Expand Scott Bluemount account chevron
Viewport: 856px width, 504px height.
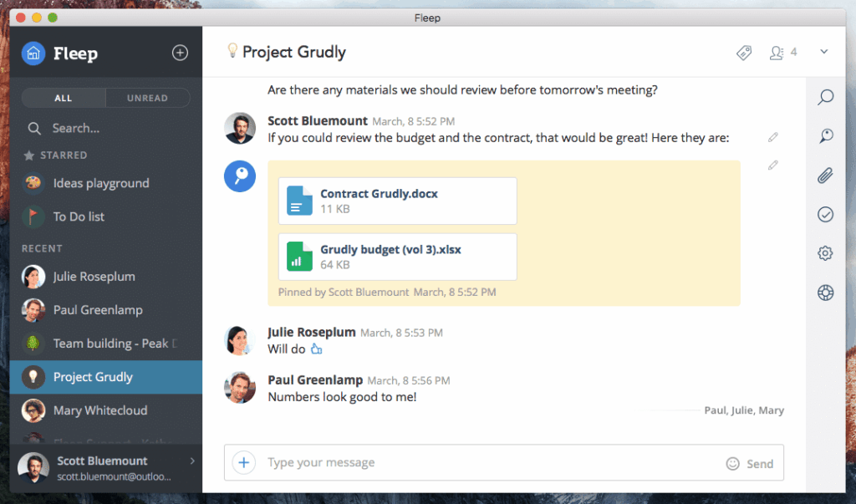click(192, 461)
